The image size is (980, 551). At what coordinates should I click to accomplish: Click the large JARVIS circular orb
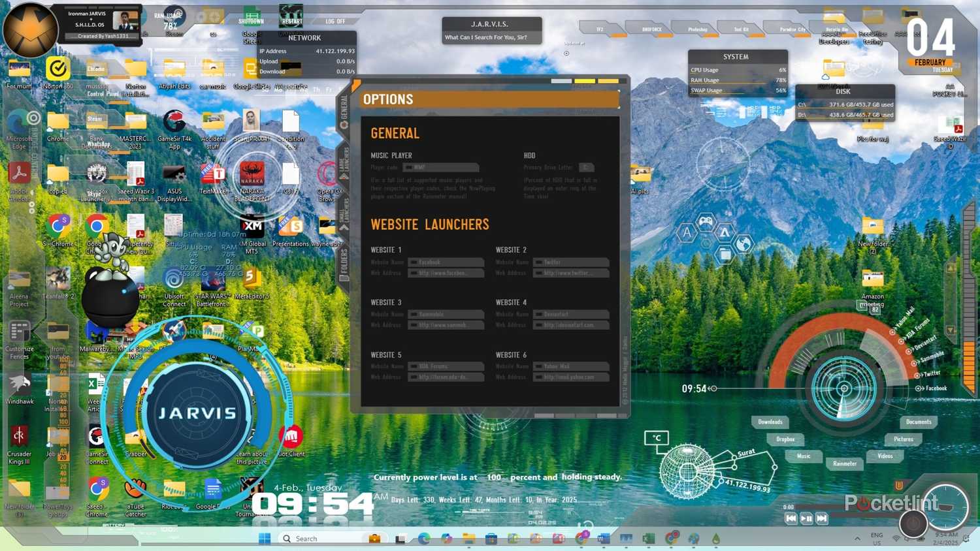[x=197, y=413]
